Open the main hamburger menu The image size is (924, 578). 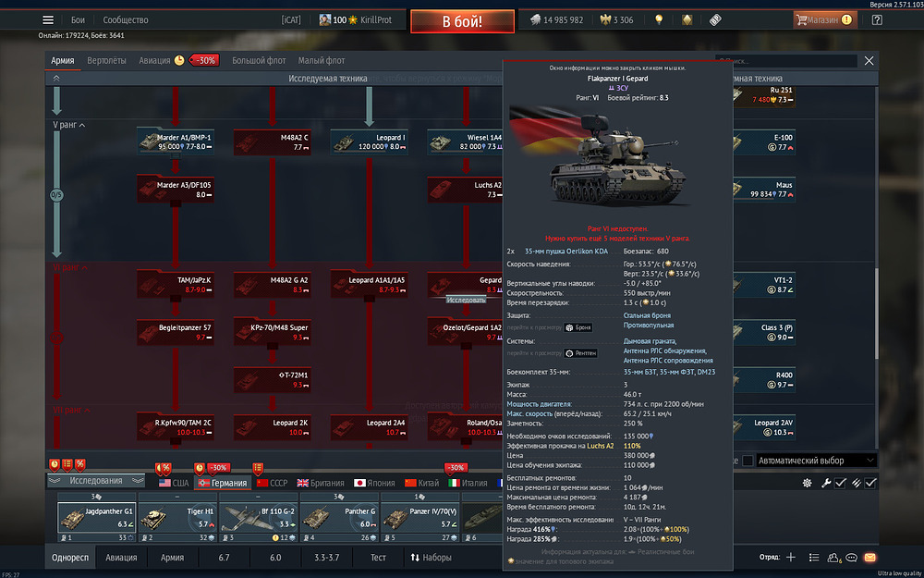[x=48, y=20]
